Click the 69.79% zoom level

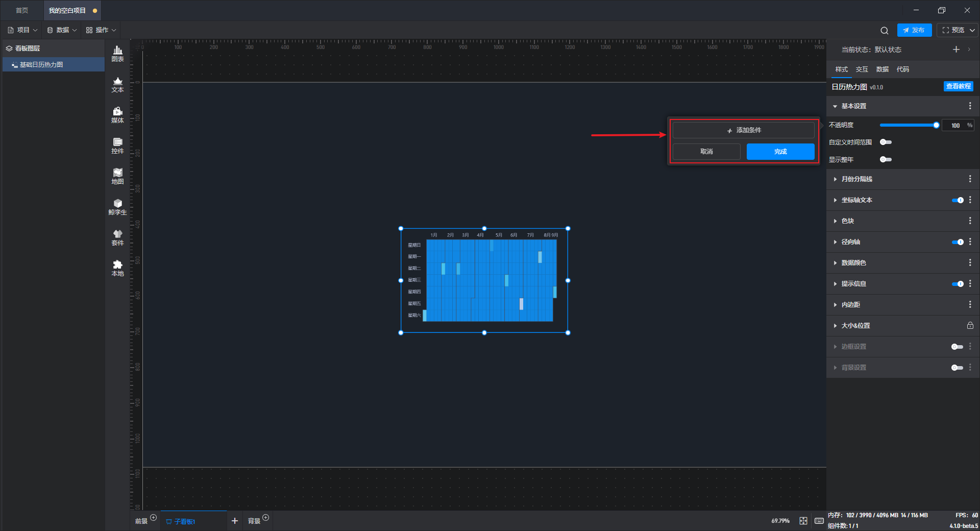(780, 521)
